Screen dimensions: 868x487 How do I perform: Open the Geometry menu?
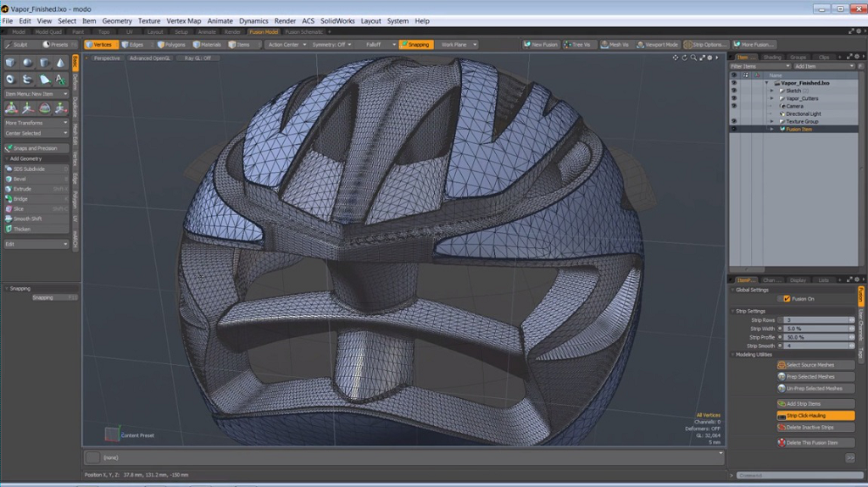coord(117,20)
